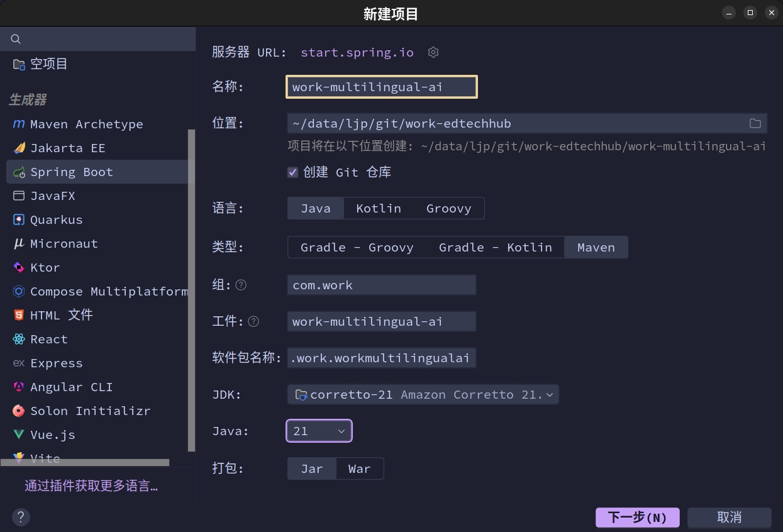Viewport: 783px width, 532px height.
Task: Open the get more languages via plugins link
Action: 91,485
